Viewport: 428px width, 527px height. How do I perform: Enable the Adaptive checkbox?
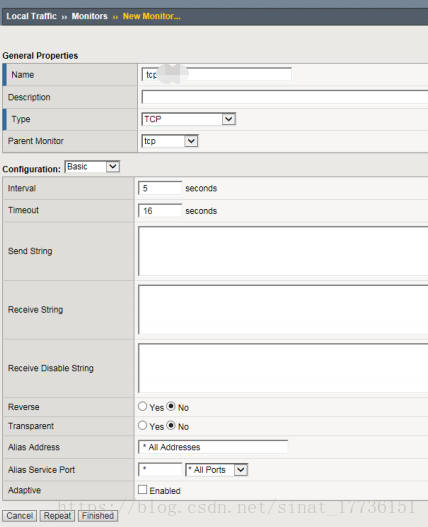tap(143, 489)
